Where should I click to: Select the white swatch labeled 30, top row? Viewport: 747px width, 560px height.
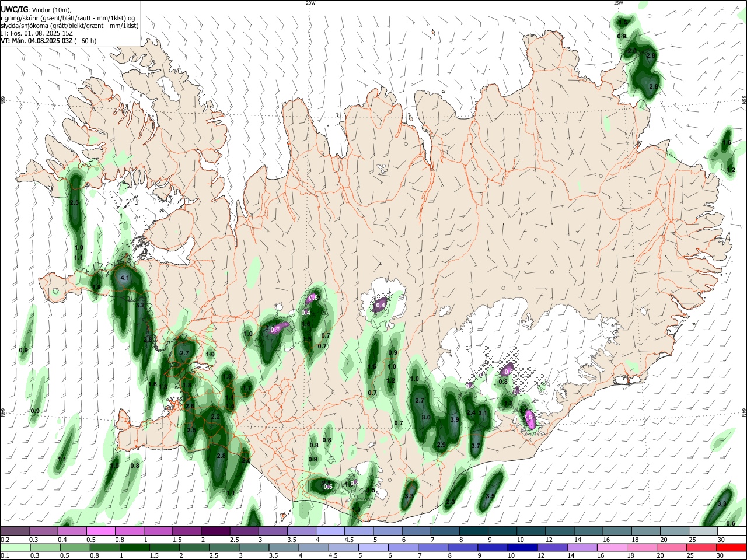coord(732,531)
